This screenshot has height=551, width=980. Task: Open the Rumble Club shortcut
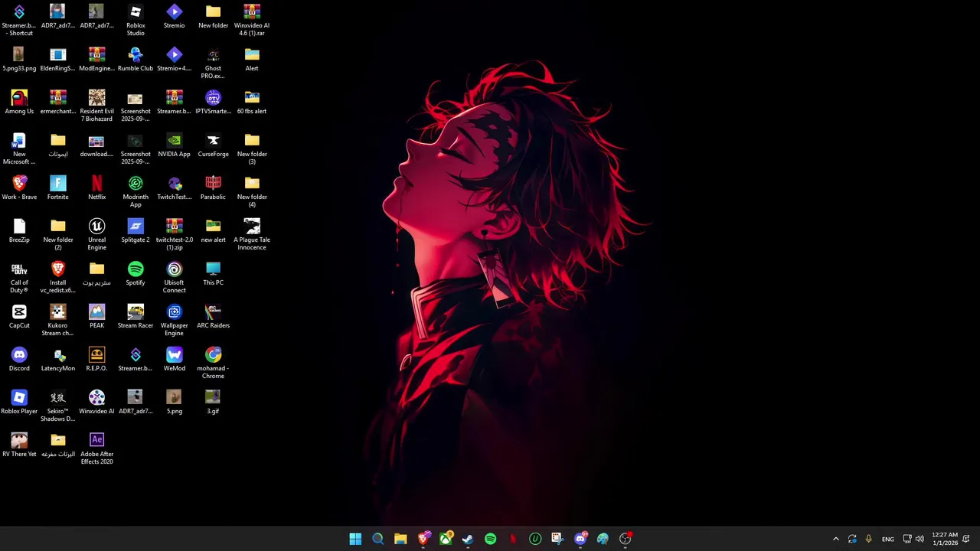(x=136, y=59)
